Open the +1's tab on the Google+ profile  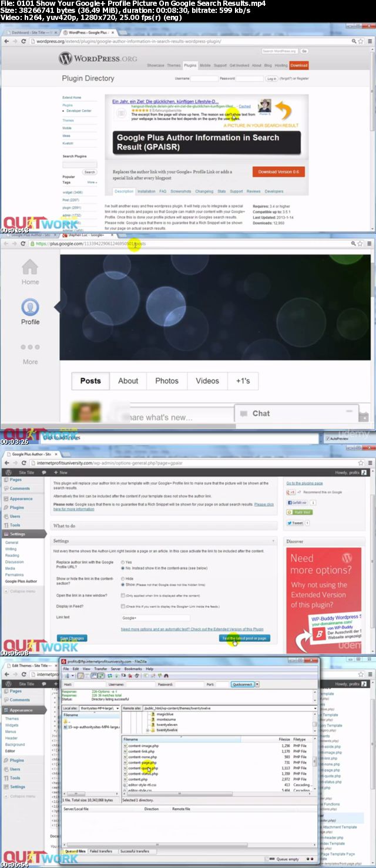coord(243,381)
